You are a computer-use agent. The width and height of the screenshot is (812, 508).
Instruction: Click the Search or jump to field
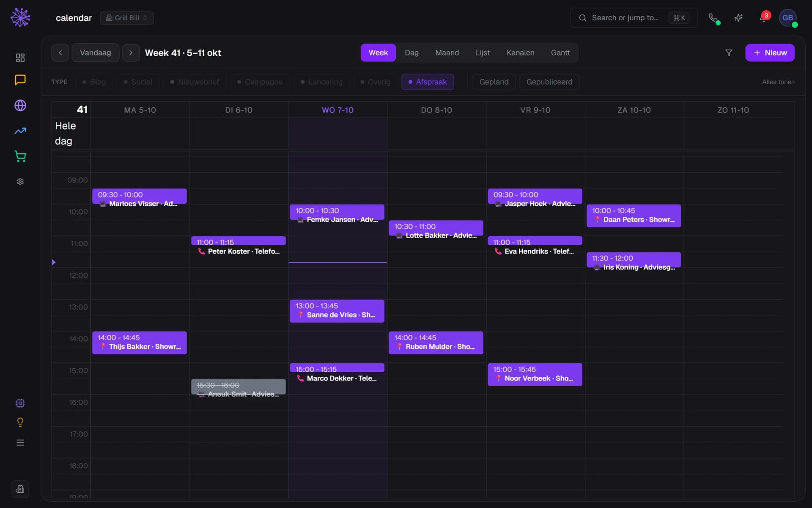click(x=634, y=18)
